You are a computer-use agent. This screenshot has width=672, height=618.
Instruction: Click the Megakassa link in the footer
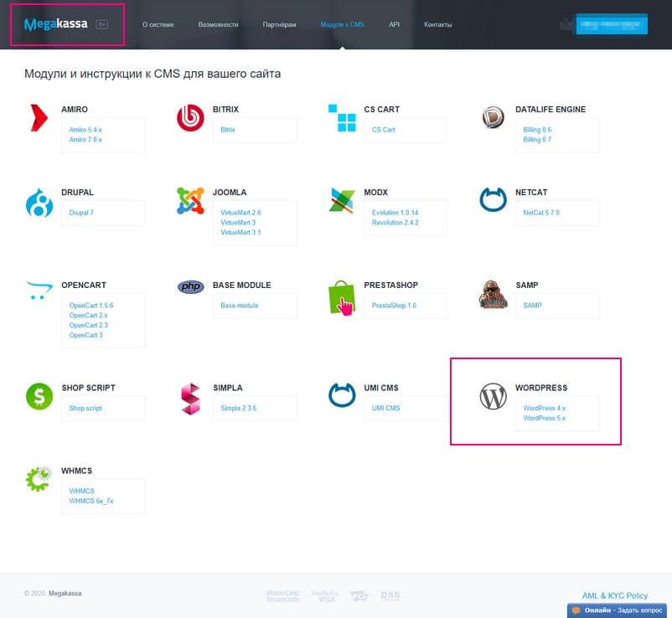(65, 593)
